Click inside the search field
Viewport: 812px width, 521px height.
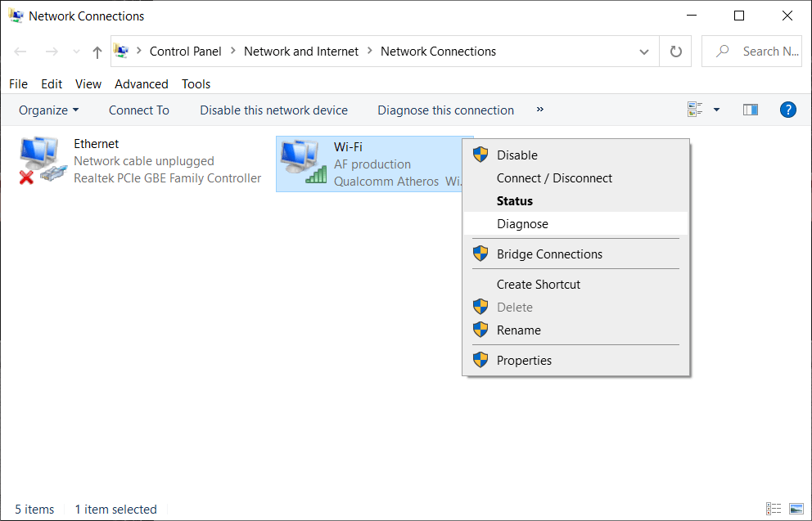pos(760,51)
